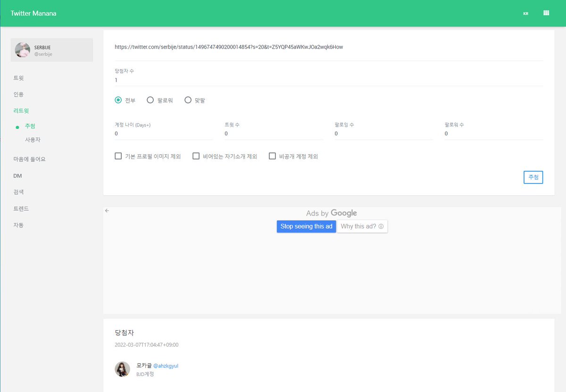Open the 마음에 들어요 menu item
This screenshot has height=392, width=566.
pos(29,159)
